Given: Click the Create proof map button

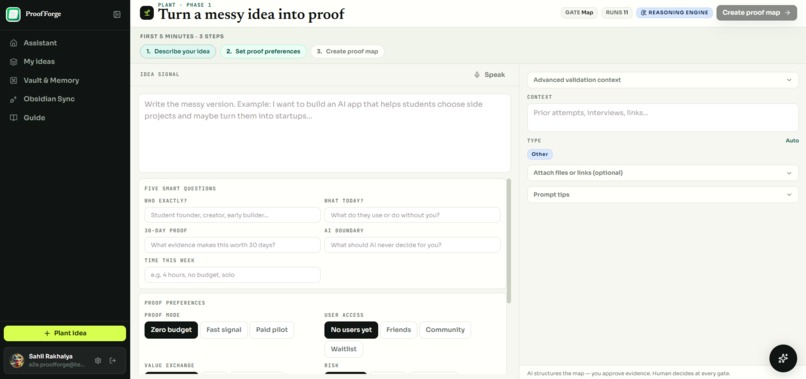Looking at the screenshot, I should 757,13.
